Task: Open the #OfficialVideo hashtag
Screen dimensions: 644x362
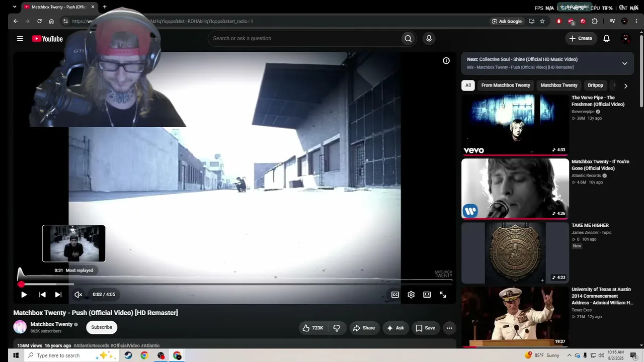Action: coord(125,345)
